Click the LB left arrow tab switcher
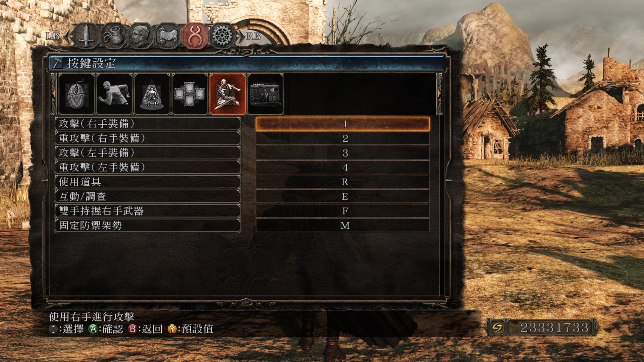The height and width of the screenshot is (362, 644). (x=57, y=36)
